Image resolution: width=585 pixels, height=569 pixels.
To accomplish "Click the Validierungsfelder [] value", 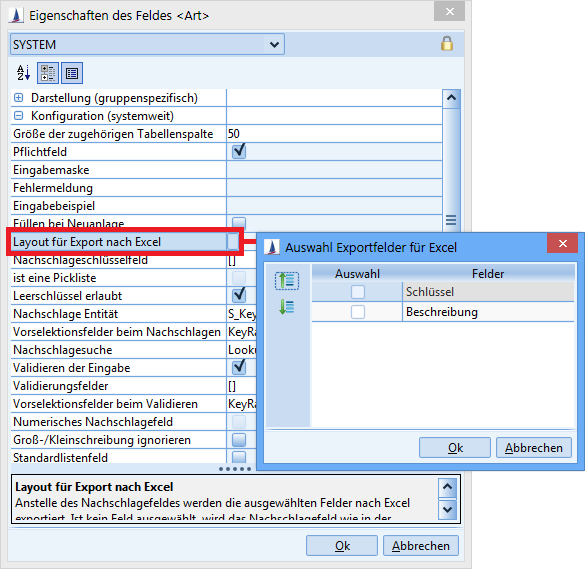I will click(x=232, y=386).
